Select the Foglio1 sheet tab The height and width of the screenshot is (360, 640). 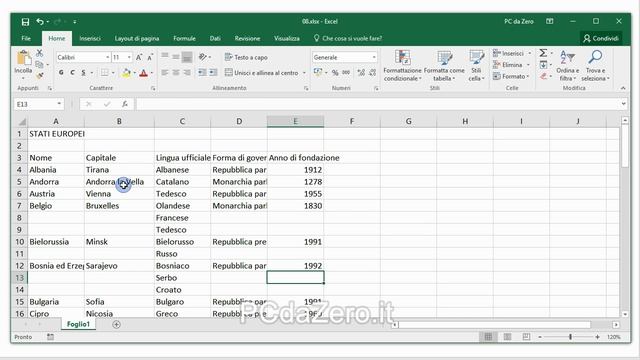[78, 324]
